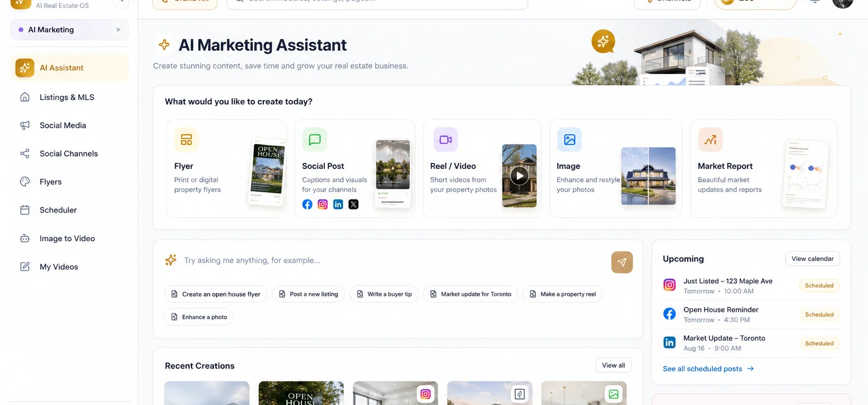Click Facebook icon in Social Post card
The height and width of the screenshot is (405, 868).
click(x=307, y=204)
